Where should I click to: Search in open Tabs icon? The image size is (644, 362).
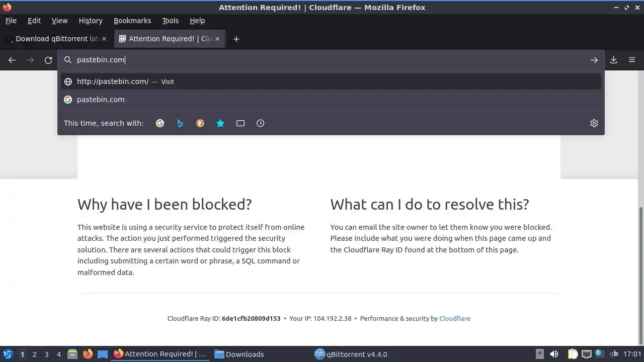(x=240, y=123)
